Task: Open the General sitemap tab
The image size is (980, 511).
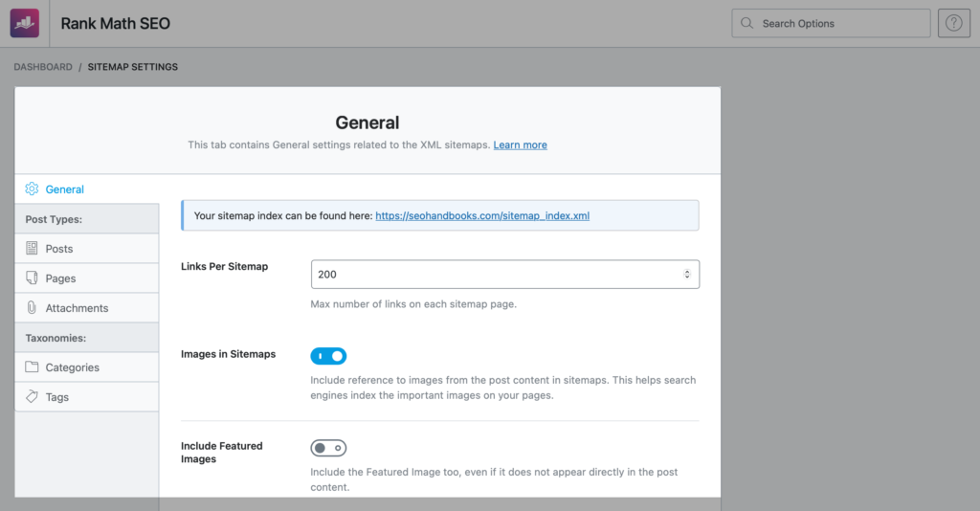Action: 87,189
